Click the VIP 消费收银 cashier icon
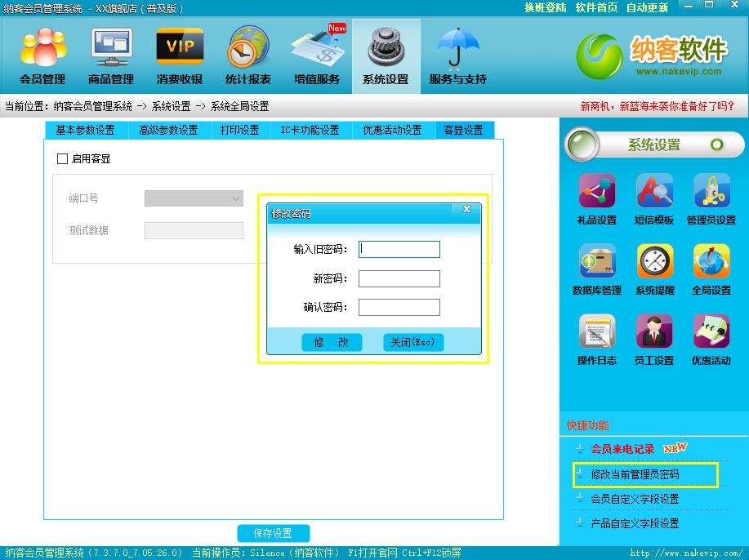 [x=180, y=56]
